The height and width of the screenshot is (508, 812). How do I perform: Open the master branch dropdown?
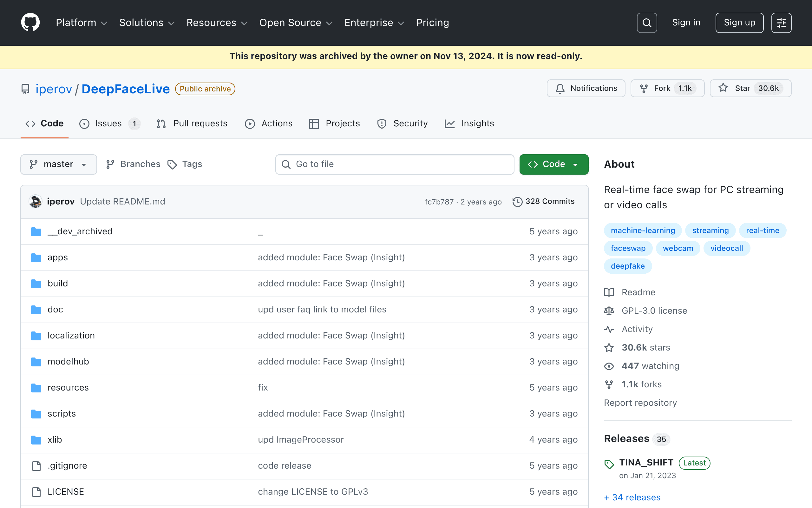coord(59,164)
